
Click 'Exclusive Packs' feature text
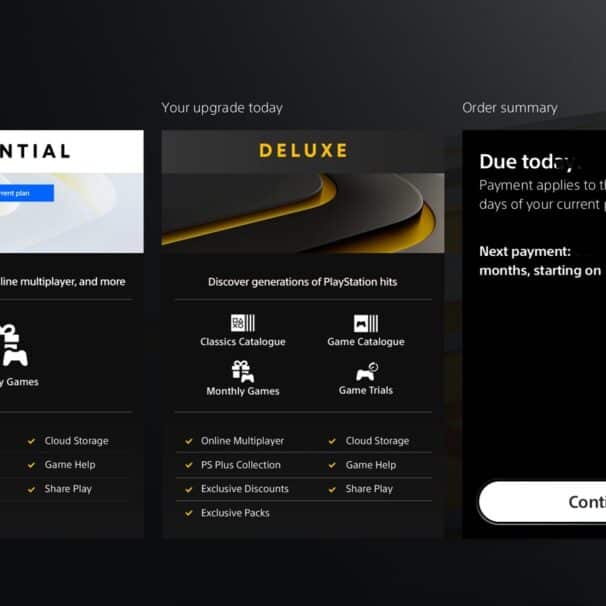tap(235, 513)
